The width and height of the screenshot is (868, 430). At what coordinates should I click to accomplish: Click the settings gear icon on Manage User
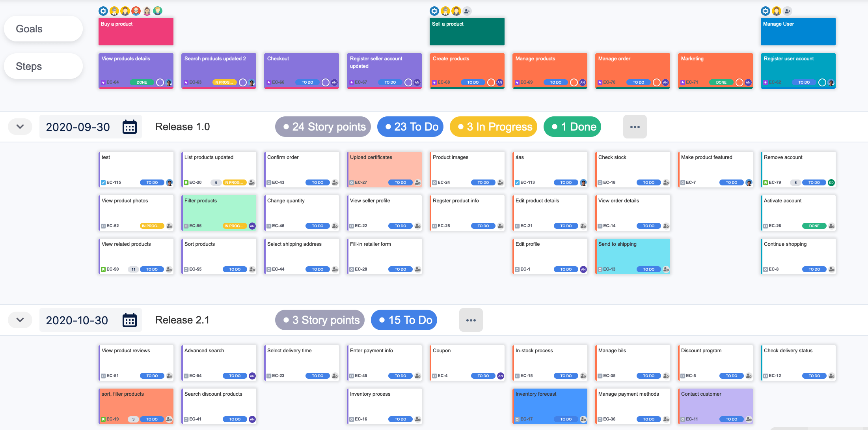(x=766, y=9)
